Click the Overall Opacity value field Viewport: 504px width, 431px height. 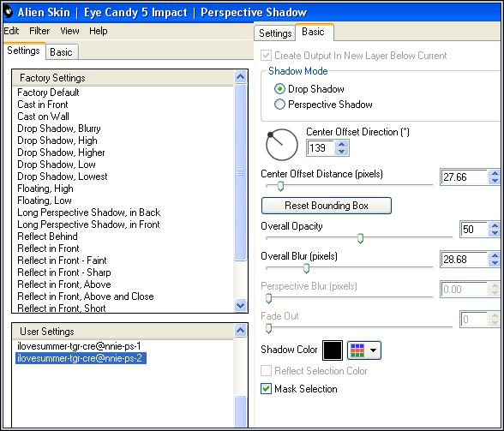[x=475, y=229]
